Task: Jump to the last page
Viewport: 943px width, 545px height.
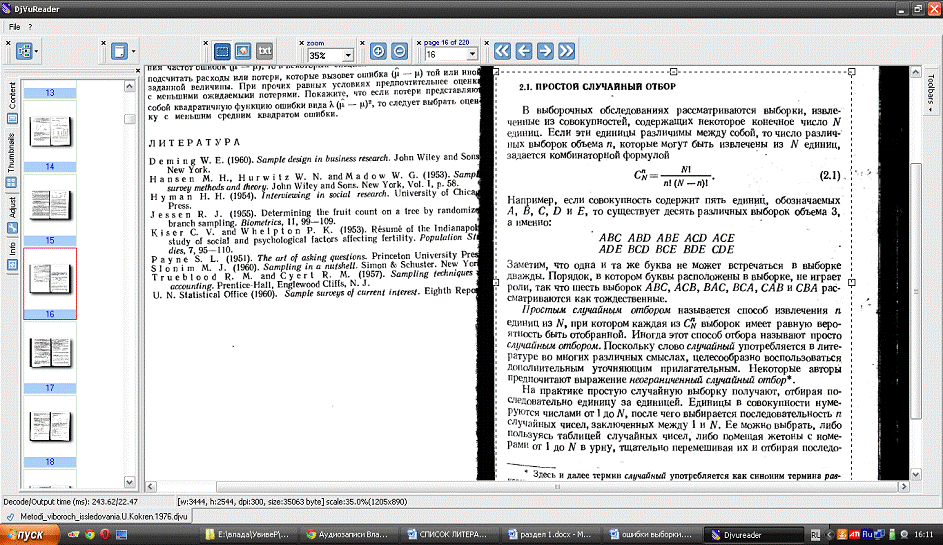Action: tap(567, 51)
